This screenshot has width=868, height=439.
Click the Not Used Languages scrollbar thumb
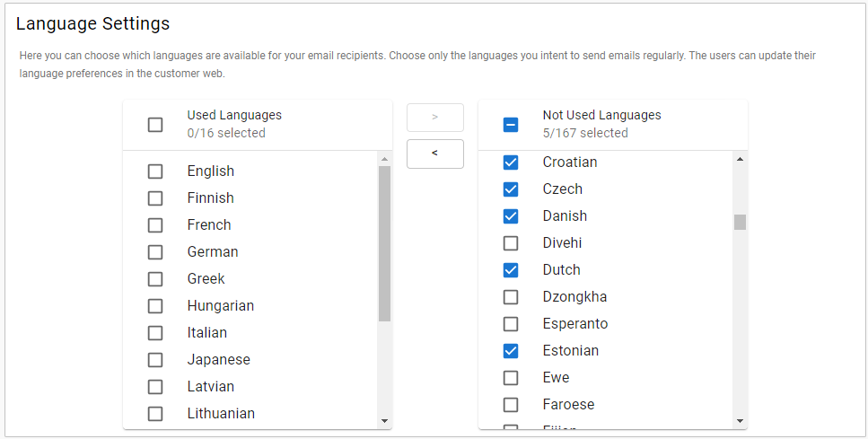[x=740, y=222]
